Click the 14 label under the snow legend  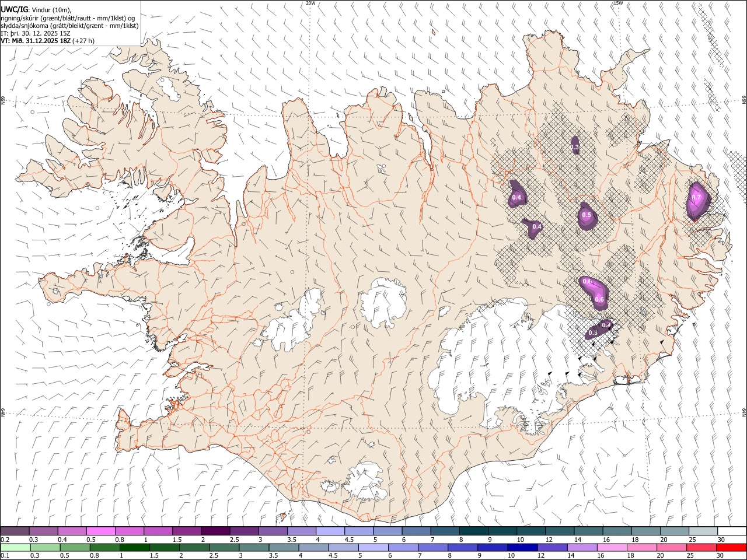pos(578,540)
